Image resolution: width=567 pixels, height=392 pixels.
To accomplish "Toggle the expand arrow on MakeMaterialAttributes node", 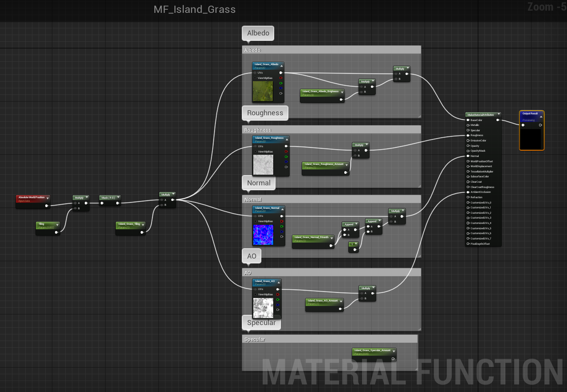I will tap(499, 114).
